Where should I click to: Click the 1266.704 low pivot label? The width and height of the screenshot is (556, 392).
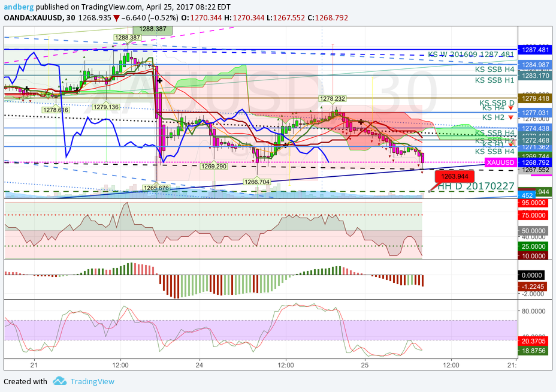tap(257, 182)
